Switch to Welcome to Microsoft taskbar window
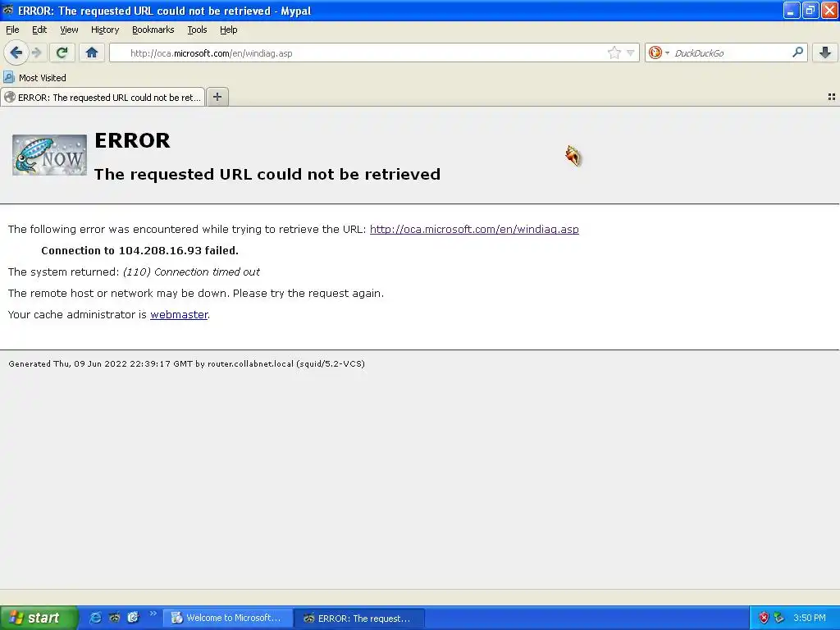Screen dimensions: 840x630 pos(228,618)
